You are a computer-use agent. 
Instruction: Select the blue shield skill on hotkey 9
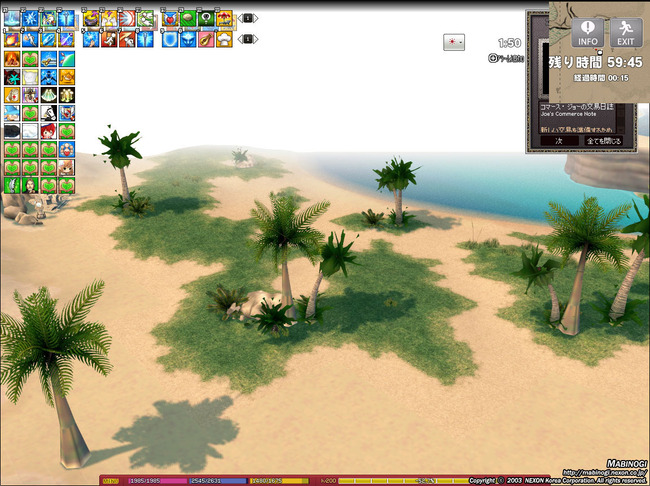(170, 39)
